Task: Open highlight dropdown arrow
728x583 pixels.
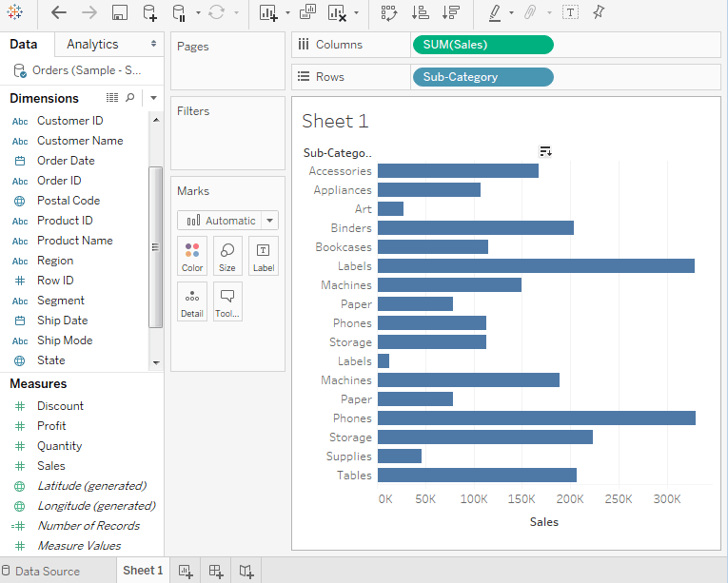Action: pos(511,13)
